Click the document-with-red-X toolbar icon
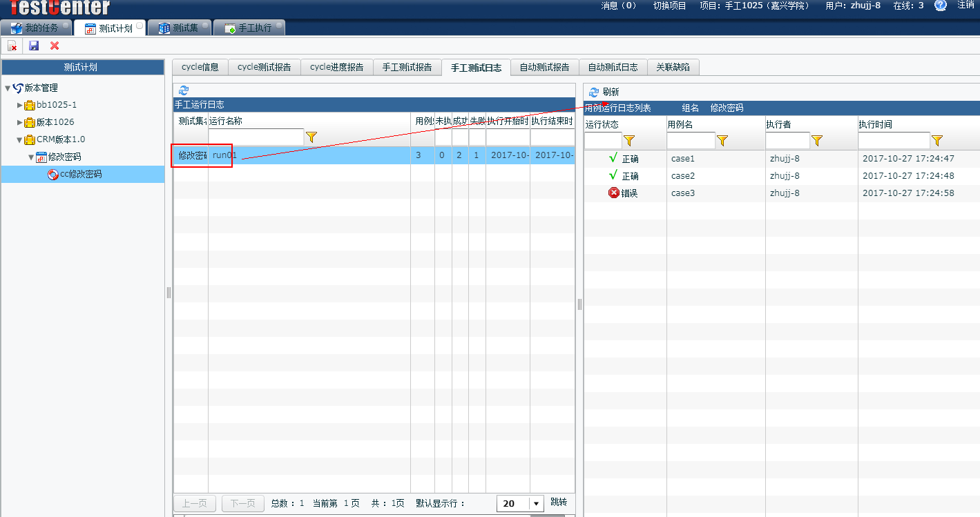980x517 pixels. click(x=12, y=46)
